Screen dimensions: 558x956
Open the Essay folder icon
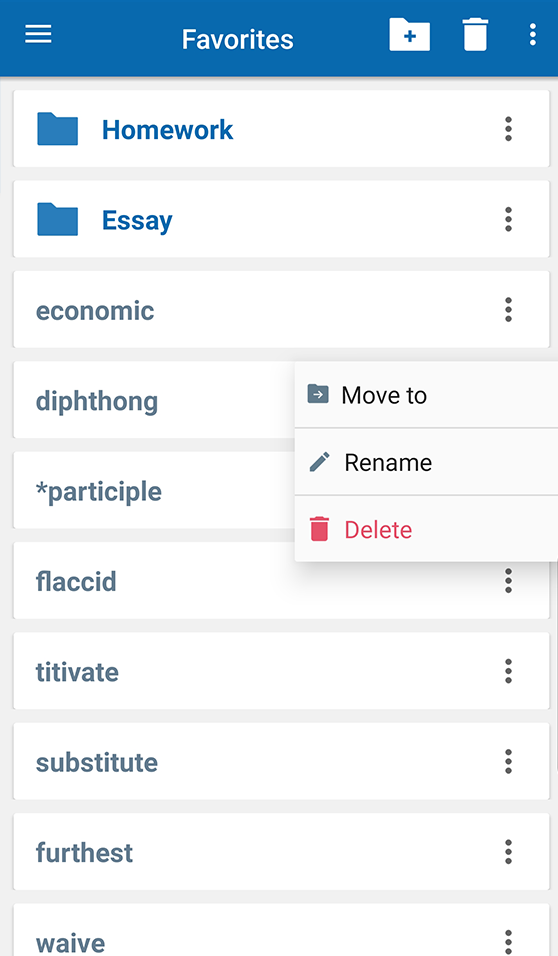point(57,219)
